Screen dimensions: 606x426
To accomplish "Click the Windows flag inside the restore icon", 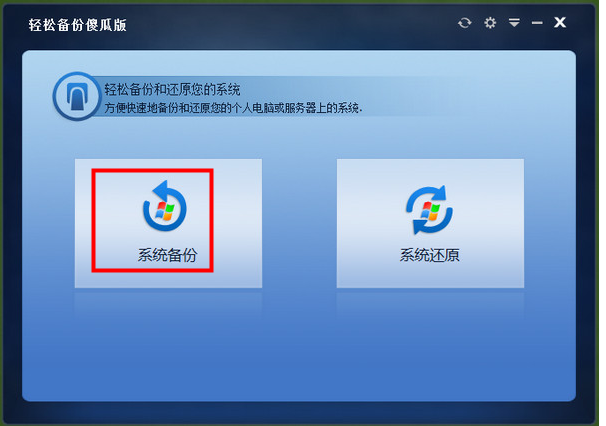I will coord(430,211).
